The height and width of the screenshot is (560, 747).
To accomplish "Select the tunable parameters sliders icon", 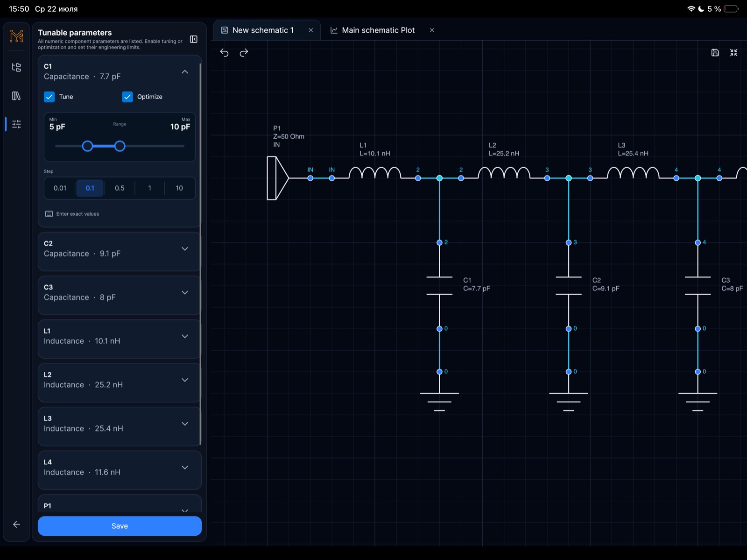I will tap(16, 124).
